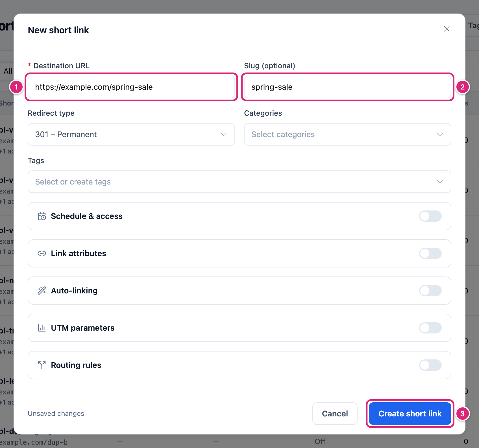Click the Link attributes label
The image size is (479, 448).
79,253
